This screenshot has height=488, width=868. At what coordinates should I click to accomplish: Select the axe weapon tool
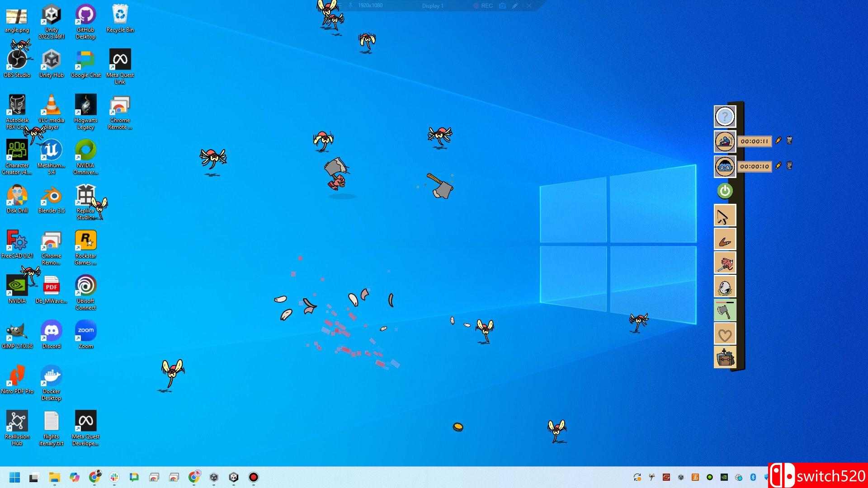click(725, 310)
